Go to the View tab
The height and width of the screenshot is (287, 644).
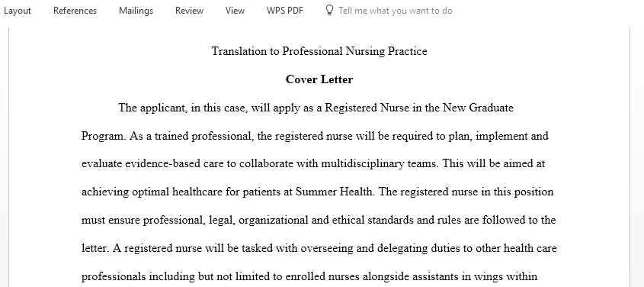pyautogui.click(x=235, y=11)
